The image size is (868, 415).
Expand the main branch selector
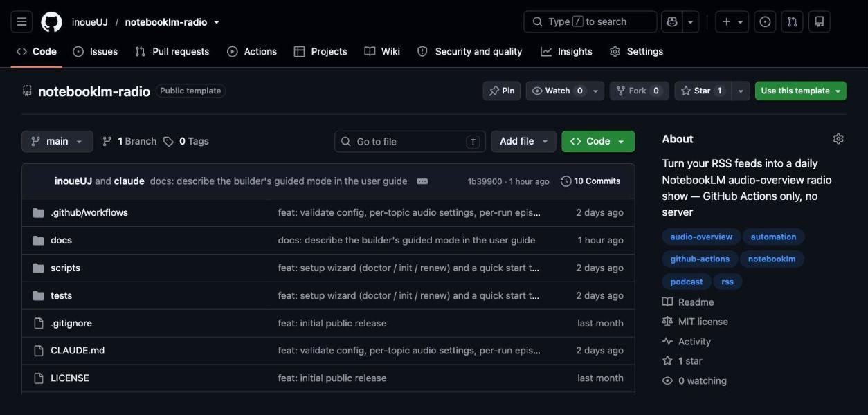(57, 141)
